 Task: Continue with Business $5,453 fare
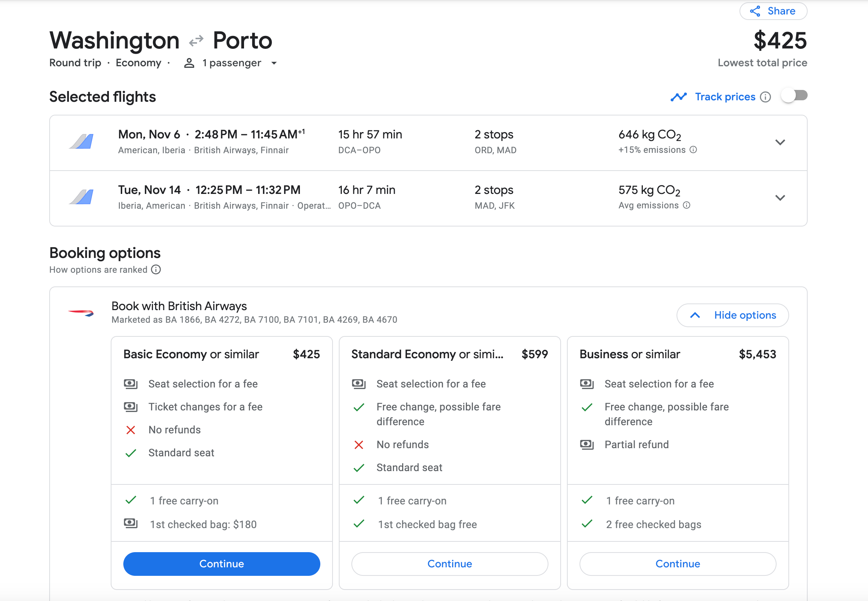pos(677,564)
